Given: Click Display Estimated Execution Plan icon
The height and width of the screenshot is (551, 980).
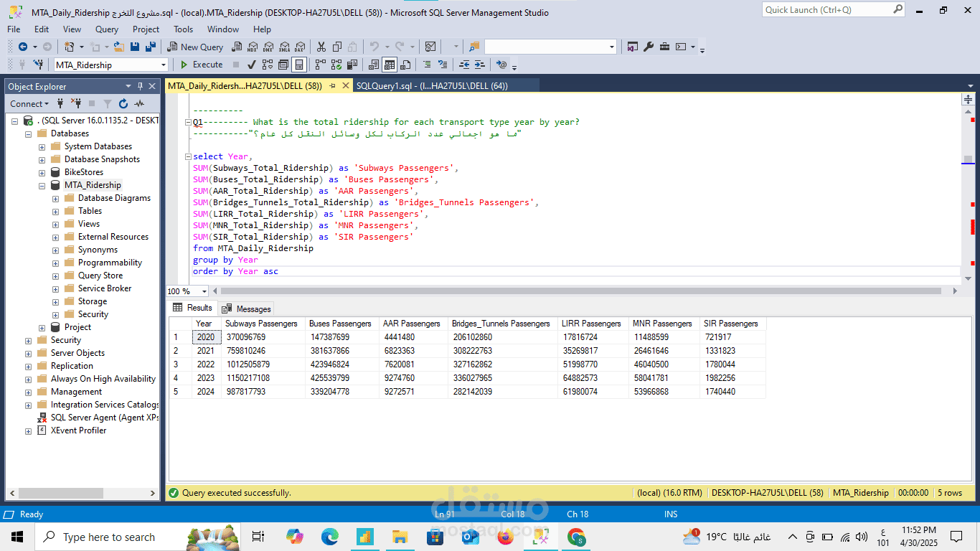Looking at the screenshot, I should (268, 65).
